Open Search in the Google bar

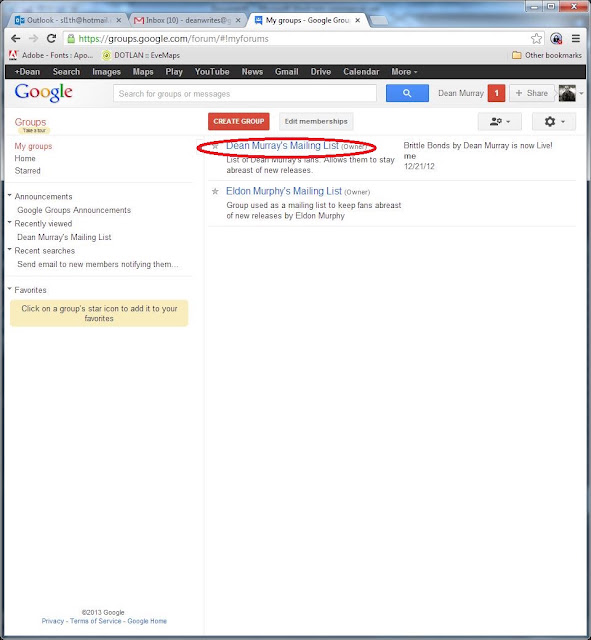click(66, 72)
